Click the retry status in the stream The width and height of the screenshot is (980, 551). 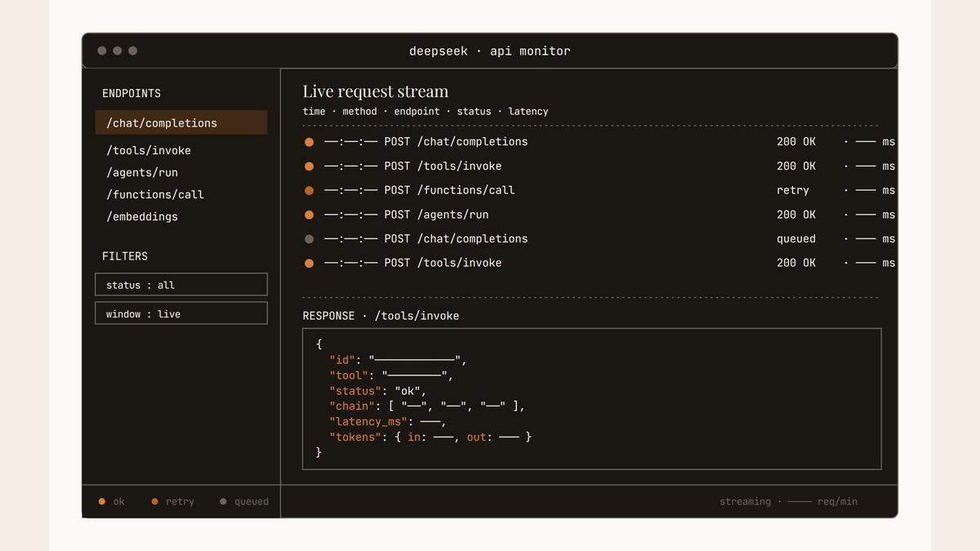793,190
